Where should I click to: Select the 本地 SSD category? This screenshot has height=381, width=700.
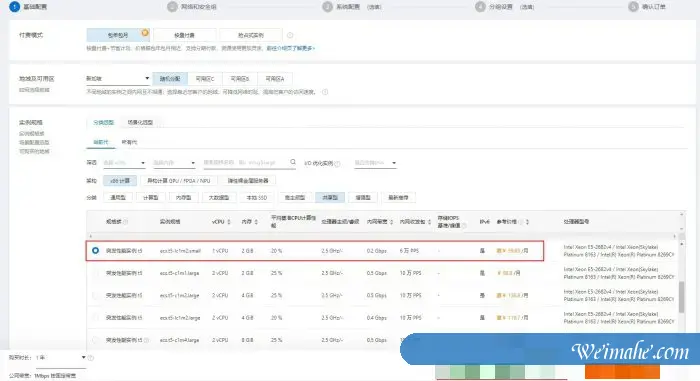pos(257,197)
